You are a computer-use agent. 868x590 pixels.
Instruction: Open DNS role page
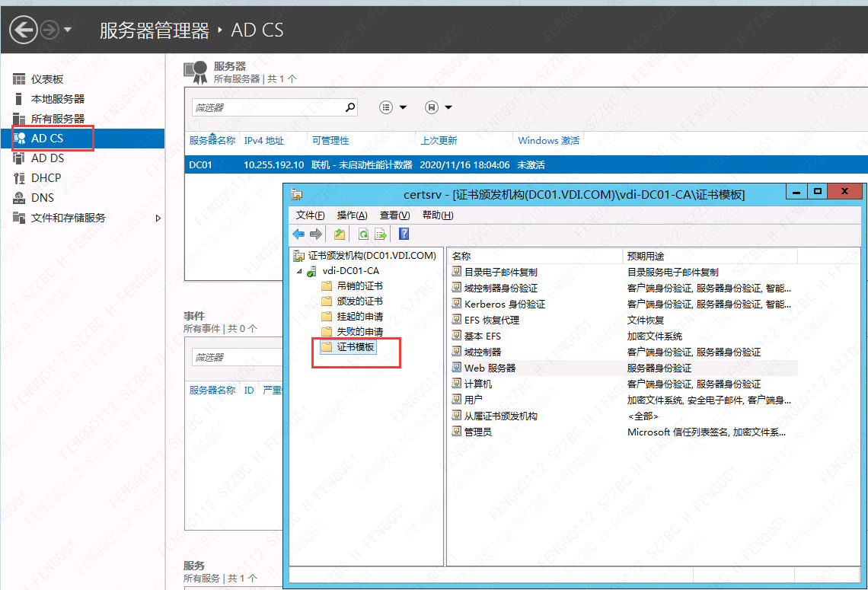tap(42, 198)
